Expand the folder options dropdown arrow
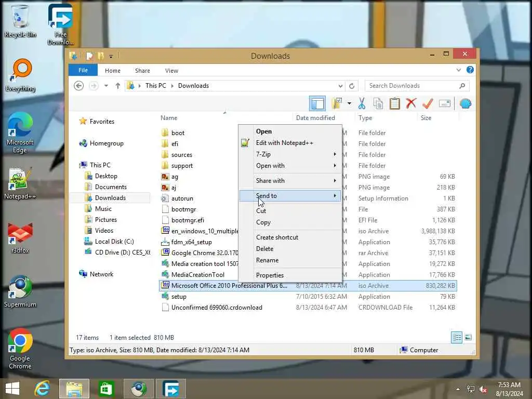This screenshot has width=532, height=399. tap(349, 103)
